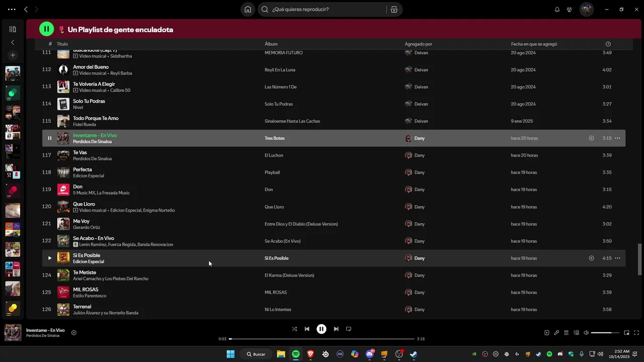Pause the Inventame - En Vivo row
Screen dimensions: 644x362
(x=49, y=138)
